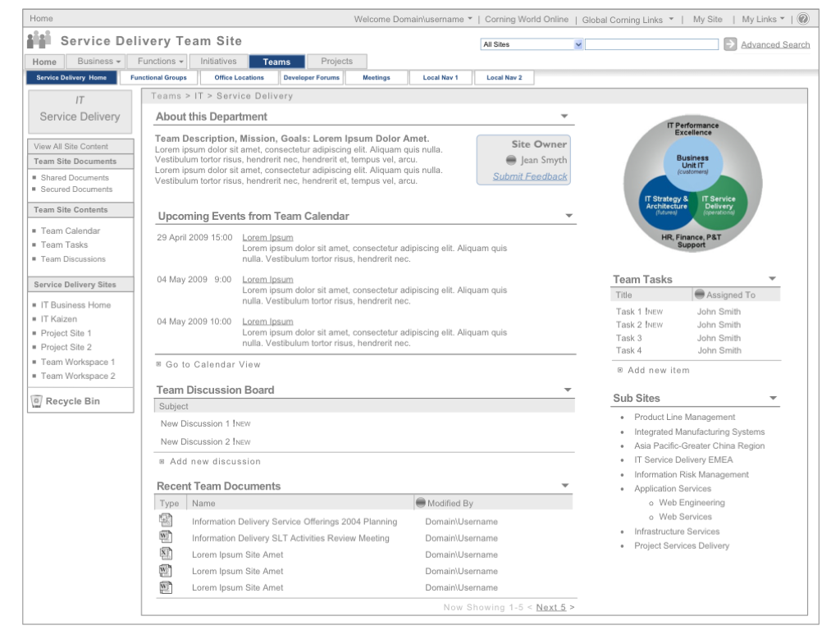Select the Local Nav 2 tab
The height and width of the screenshot is (630, 840).
504,77
